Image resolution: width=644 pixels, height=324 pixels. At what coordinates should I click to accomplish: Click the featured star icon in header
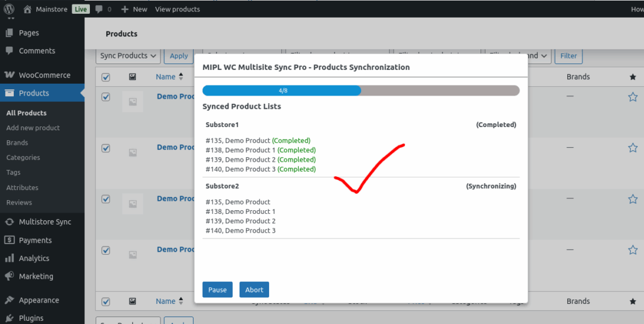633,77
